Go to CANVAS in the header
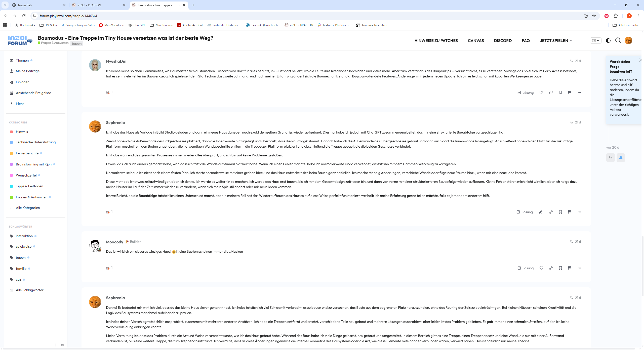This screenshot has width=644, height=350. pyautogui.click(x=476, y=40)
